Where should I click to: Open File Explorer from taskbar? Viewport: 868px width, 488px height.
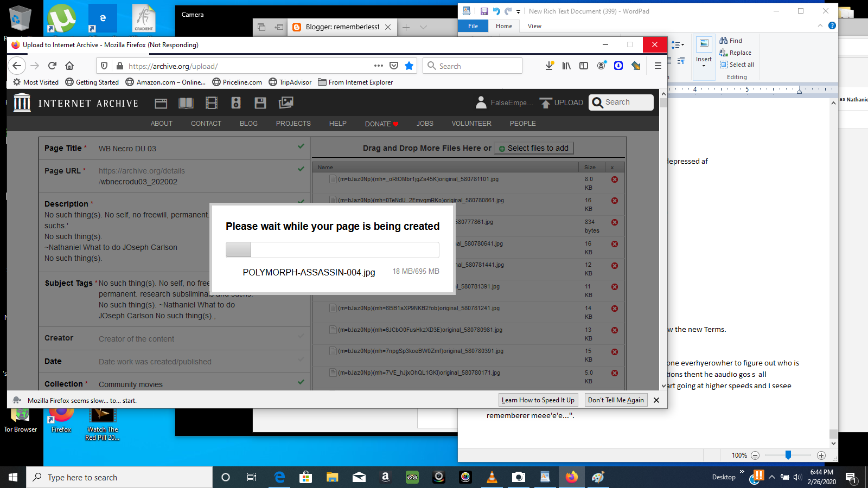click(x=332, y=477)
